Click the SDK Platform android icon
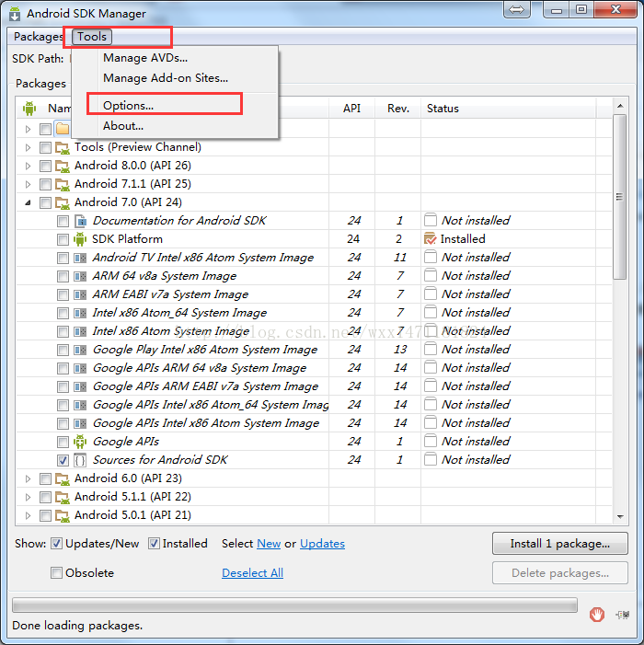Image resolution: width=644 pixels, height=645 pixels. [x=80, y=239]
